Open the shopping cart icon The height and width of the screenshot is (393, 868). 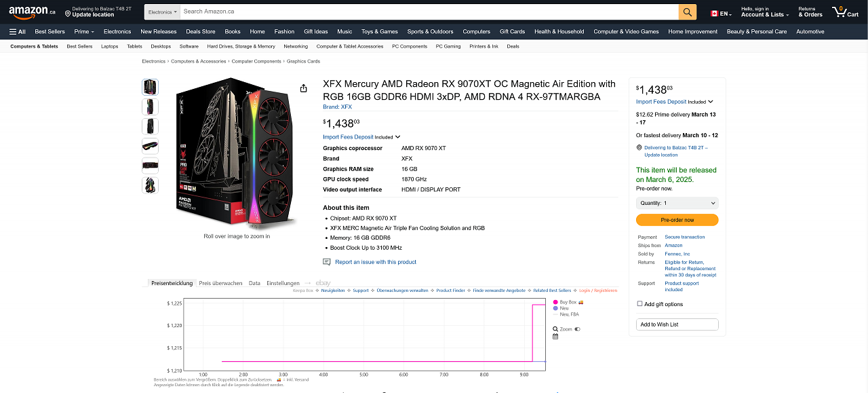coord(845,12)
